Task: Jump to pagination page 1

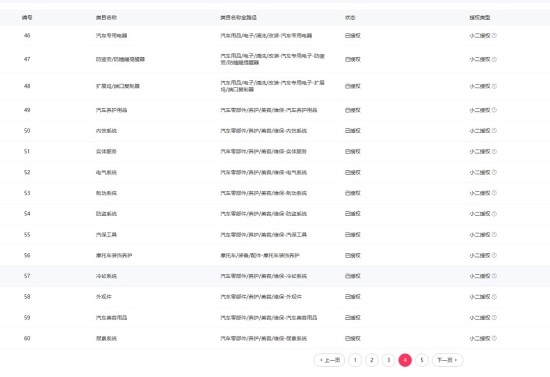Action: (x=355, y=360)
